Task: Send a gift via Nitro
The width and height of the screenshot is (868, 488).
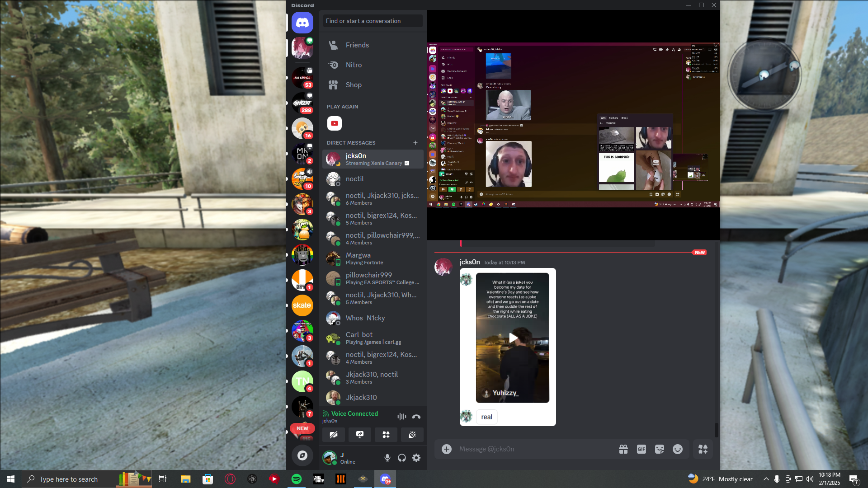Action: [x=623, y=449]
